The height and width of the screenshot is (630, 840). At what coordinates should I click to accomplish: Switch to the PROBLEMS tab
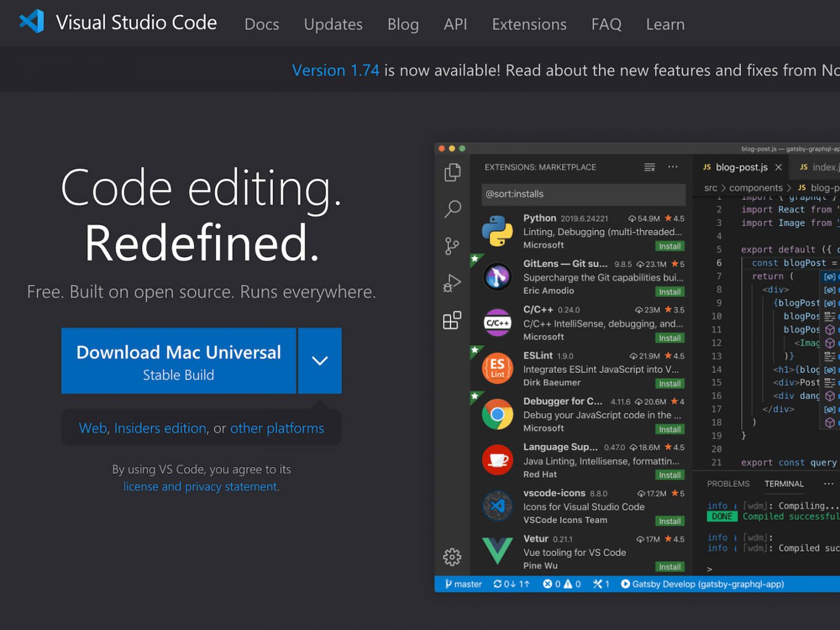click(729, 484)
